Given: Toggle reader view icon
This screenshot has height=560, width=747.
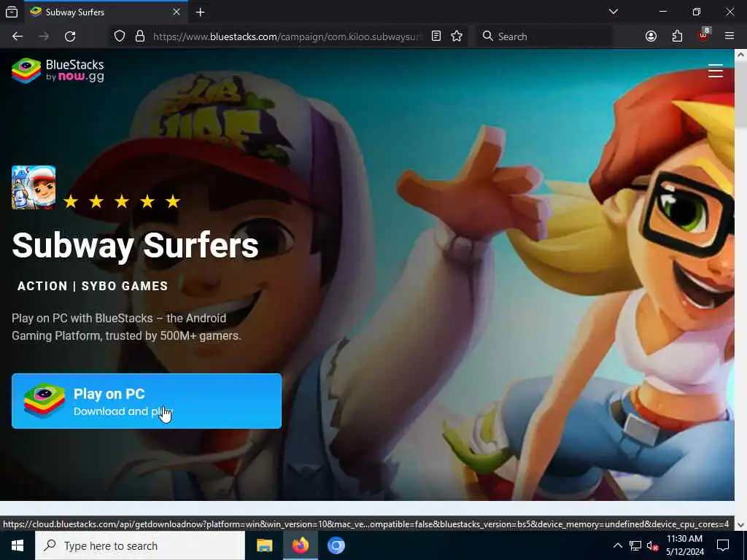Looking at the screenshot, I should click(x=436, y=36).
